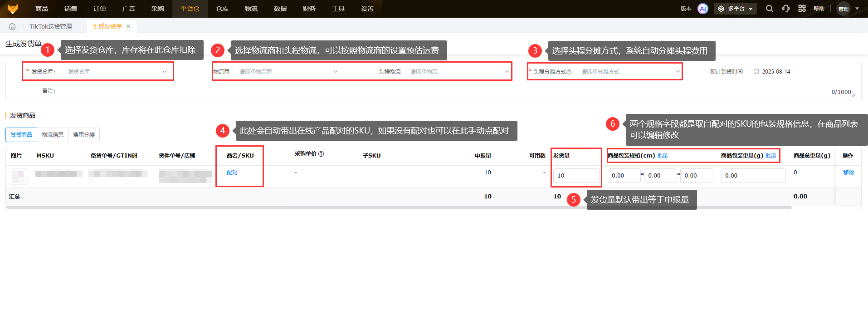Click 移除 to remove the product row
This screenshot has height=321, width=868.
pyautogui.click(x=848, y=173)
